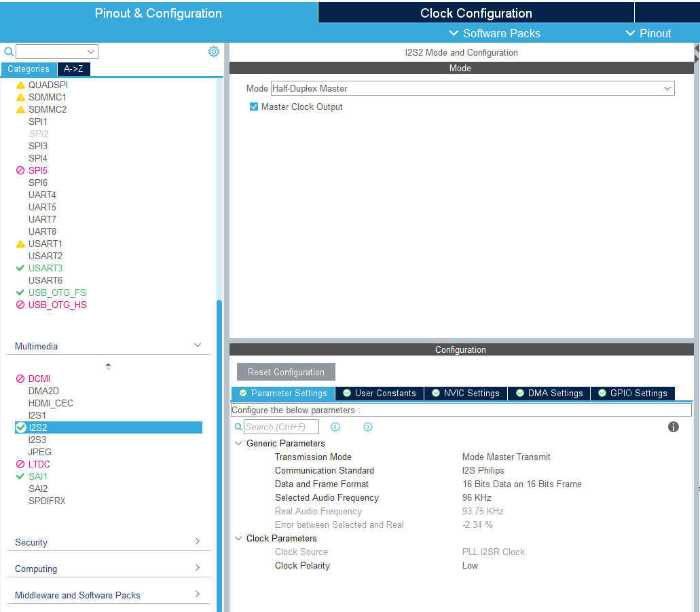
Task: Go to the previous search result arrow
Action: [x=335, y=427]
